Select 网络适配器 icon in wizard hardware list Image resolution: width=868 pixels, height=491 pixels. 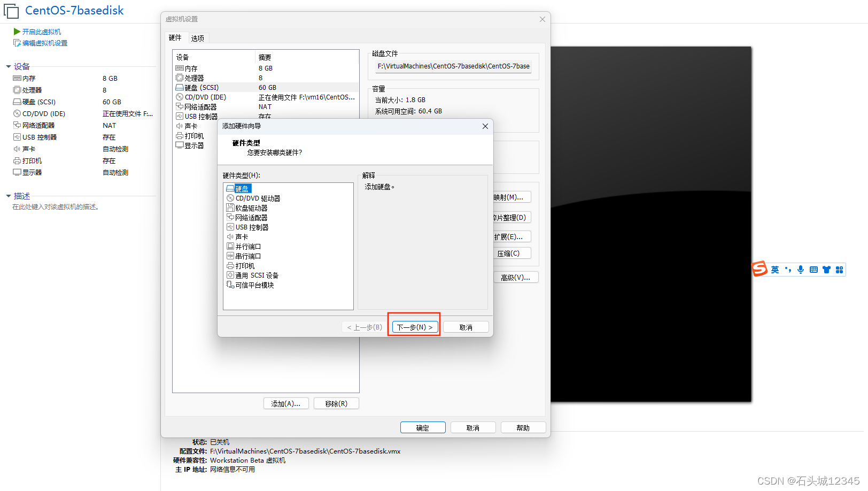(230, 218)
